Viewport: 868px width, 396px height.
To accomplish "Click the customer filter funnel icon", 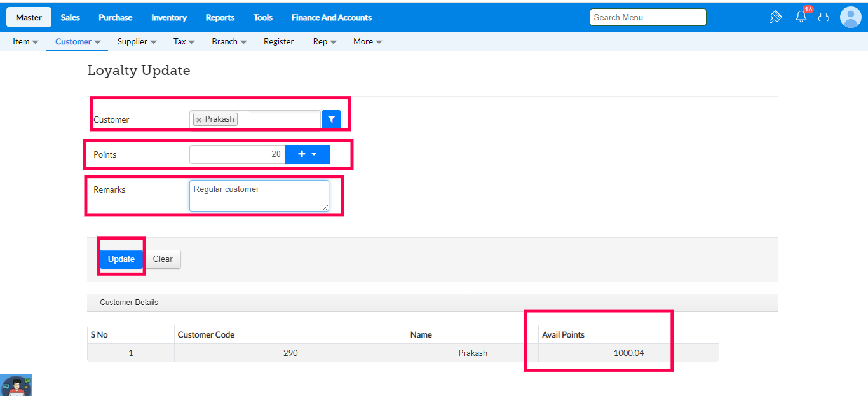I will pyautogui.click(x=331, y=119).
